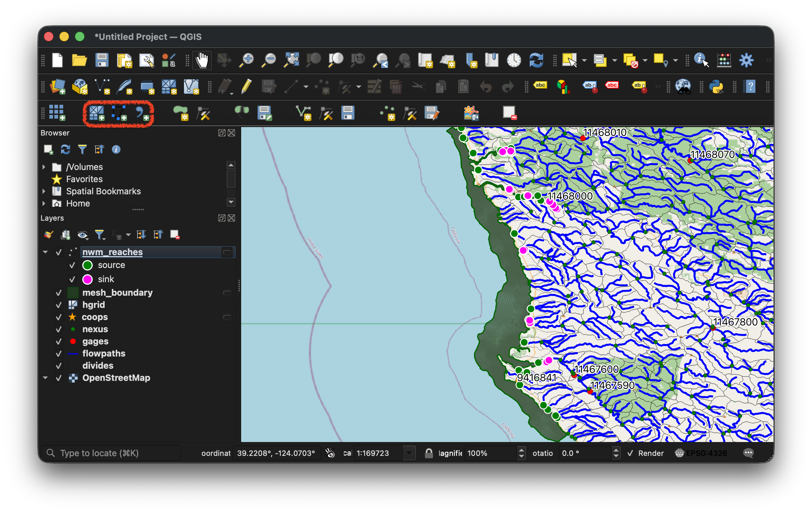Open the Data Source Manager icon

(58, 87)
